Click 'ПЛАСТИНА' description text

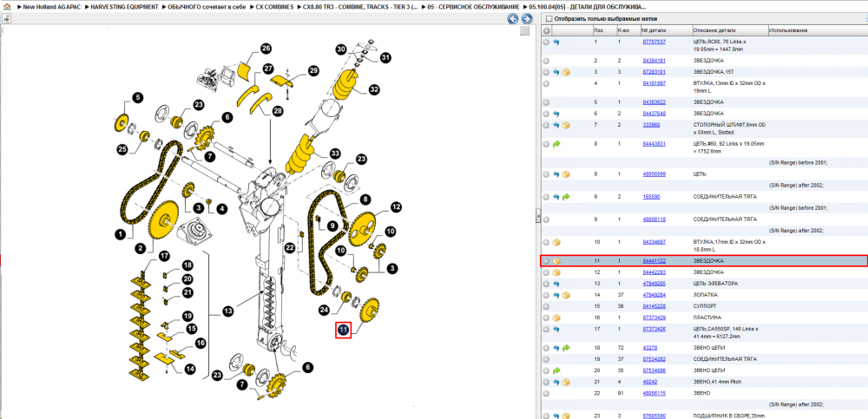[x=707, y=318]
